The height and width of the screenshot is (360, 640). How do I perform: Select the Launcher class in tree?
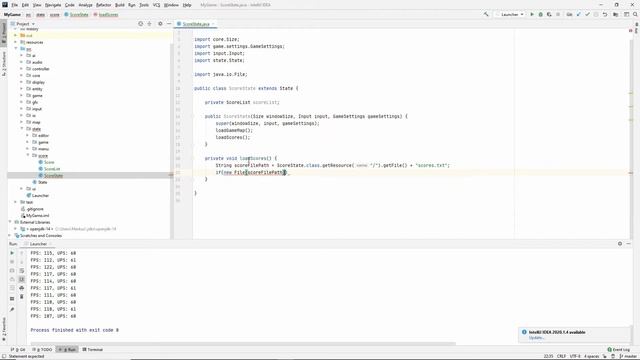point(40,196)
